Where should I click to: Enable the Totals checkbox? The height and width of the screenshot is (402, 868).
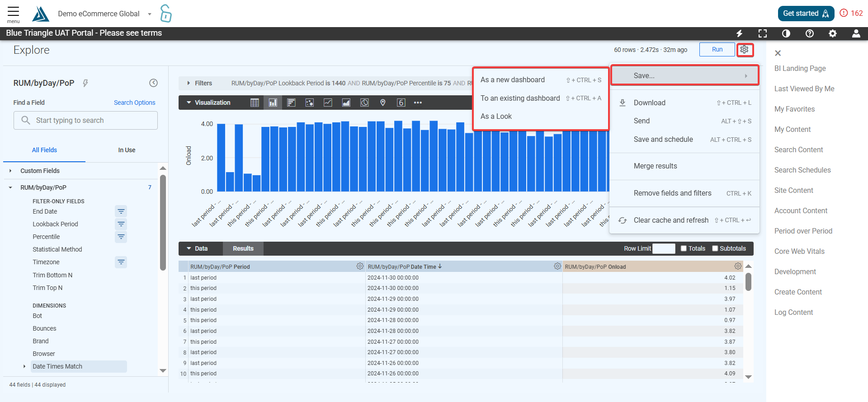point(684,248)
